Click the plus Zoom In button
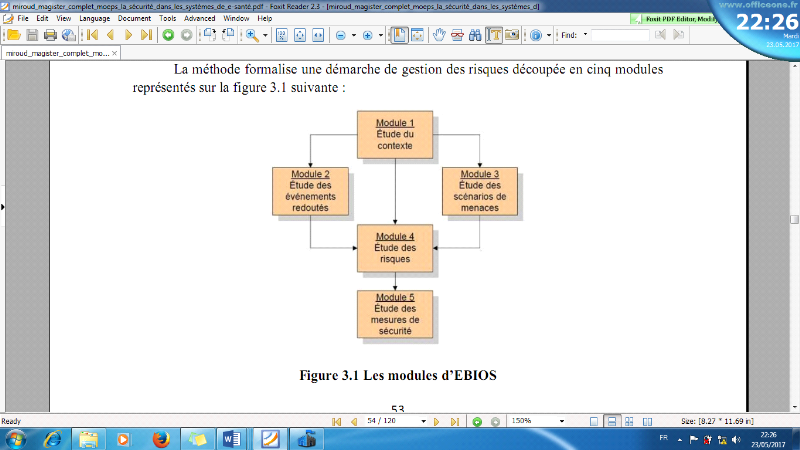Image resolution: width=800 pixels, height=450 pixels. pos(367,35)
